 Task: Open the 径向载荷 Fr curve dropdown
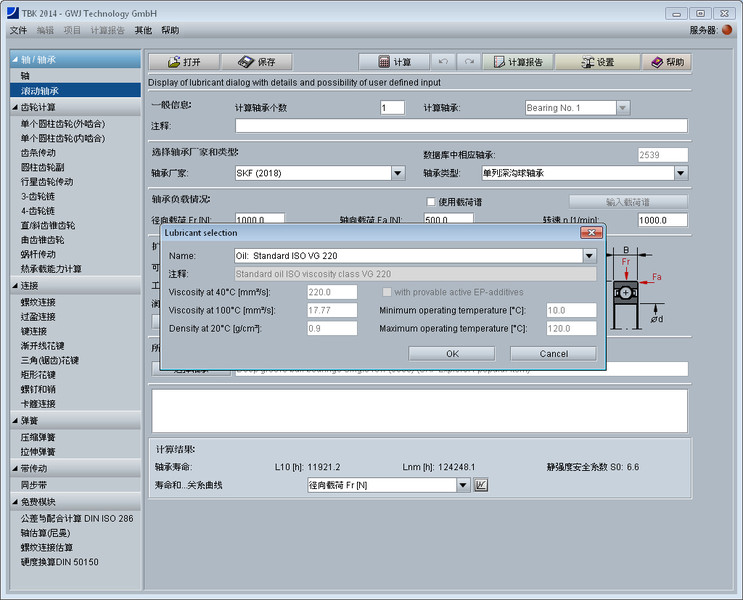point(463,485)
